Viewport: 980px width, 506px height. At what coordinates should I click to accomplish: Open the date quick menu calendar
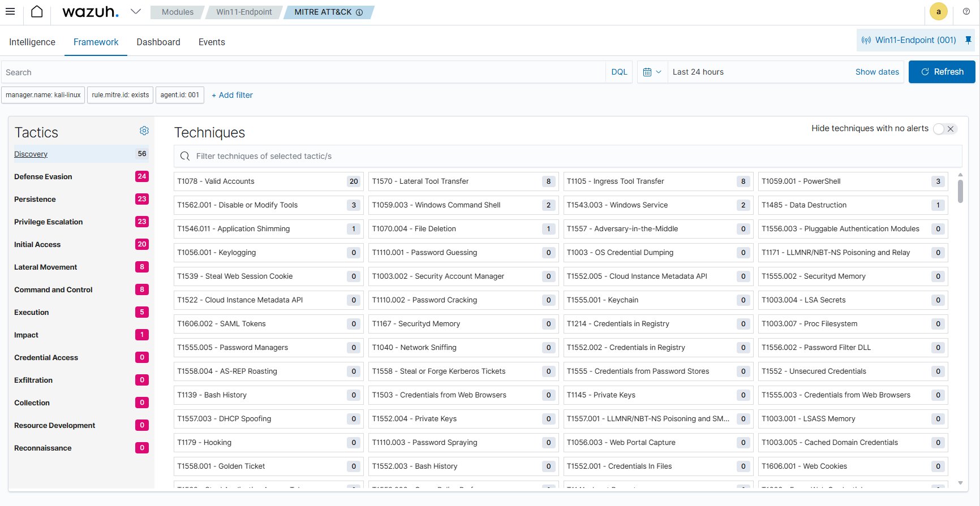(x=652, y=72)
